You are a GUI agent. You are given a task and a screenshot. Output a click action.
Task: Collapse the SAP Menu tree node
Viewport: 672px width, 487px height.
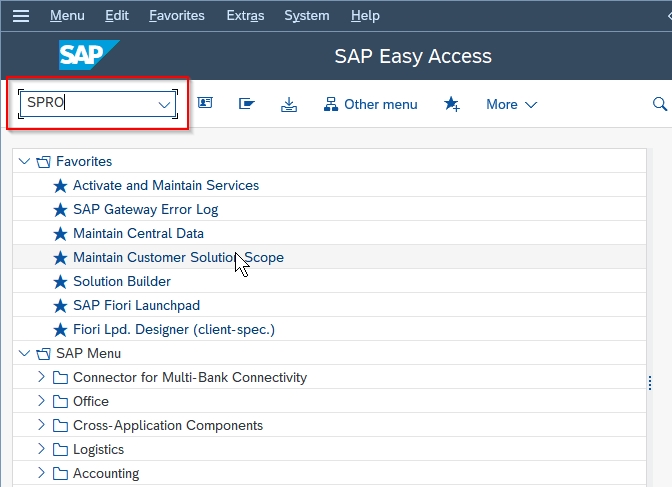24,353
